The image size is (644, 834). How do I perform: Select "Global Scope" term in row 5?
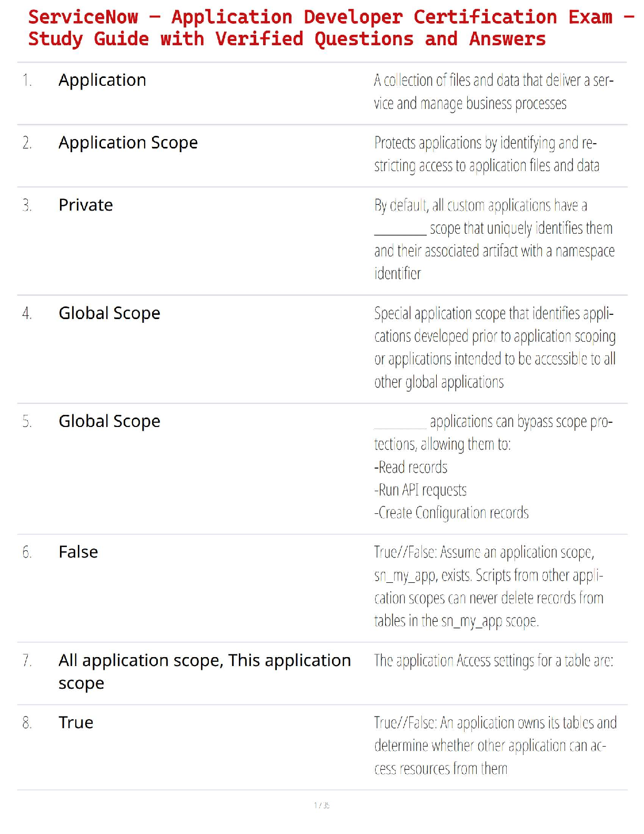[x=109, y=421]
